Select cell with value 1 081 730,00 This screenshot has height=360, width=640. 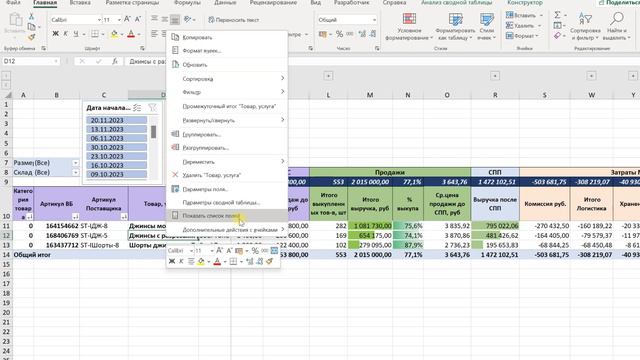(370, 226)
